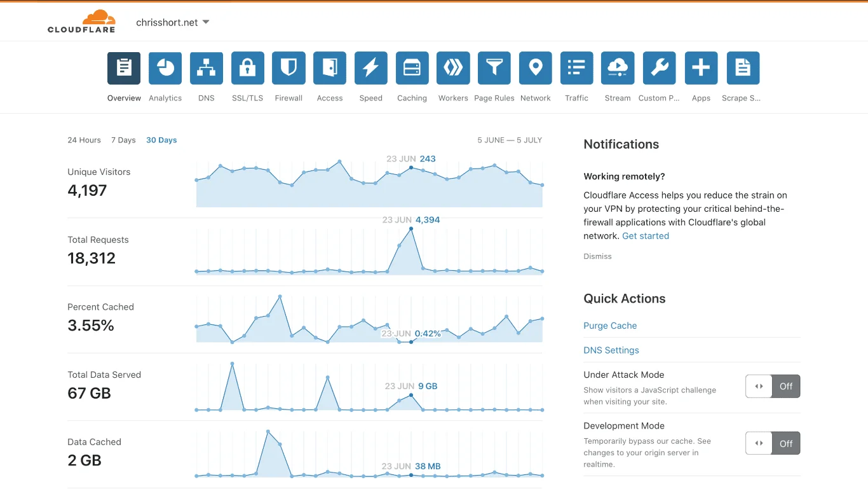
Task: Dismiss the Working remotely notification
Action: [597, 256]
